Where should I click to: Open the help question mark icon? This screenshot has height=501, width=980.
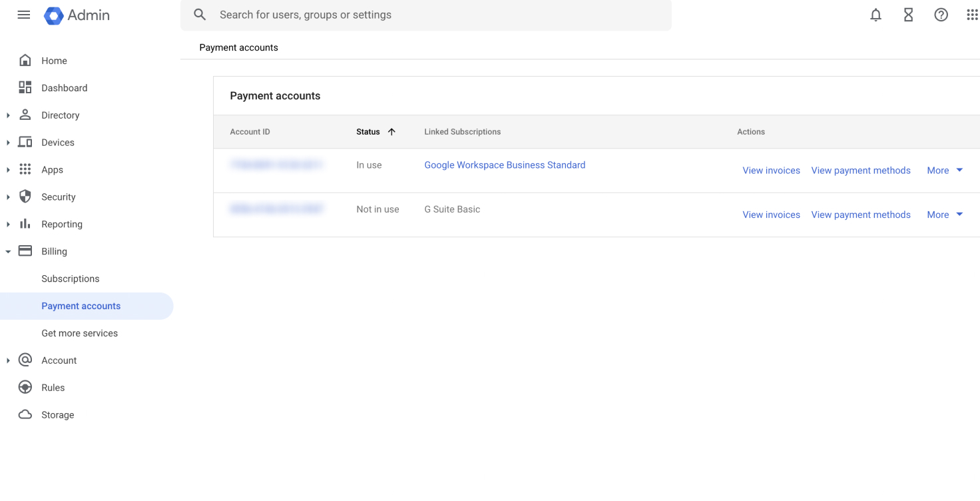coord(941,15)
